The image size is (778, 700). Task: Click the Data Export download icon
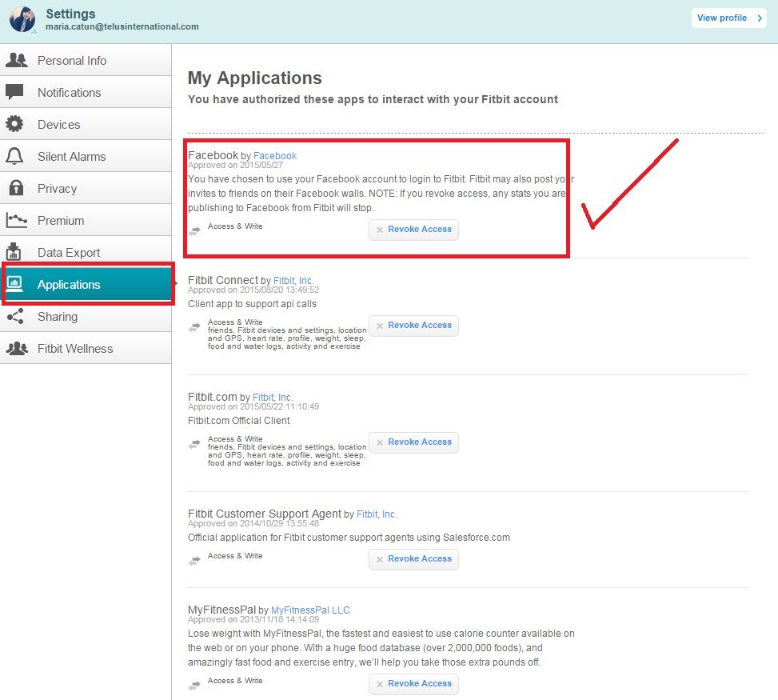[x=14, y=251]
